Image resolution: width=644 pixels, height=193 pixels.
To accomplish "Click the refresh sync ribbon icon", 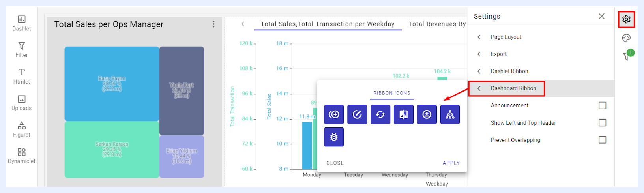I will click(380, 114).
